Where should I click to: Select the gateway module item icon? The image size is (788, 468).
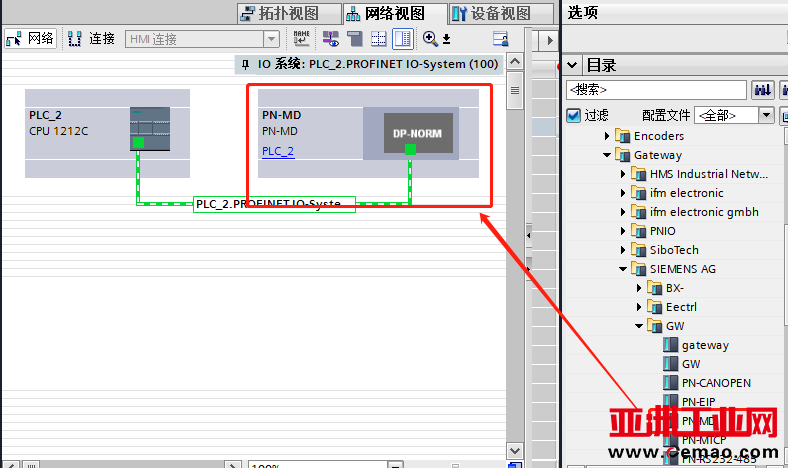coord(670,345)
